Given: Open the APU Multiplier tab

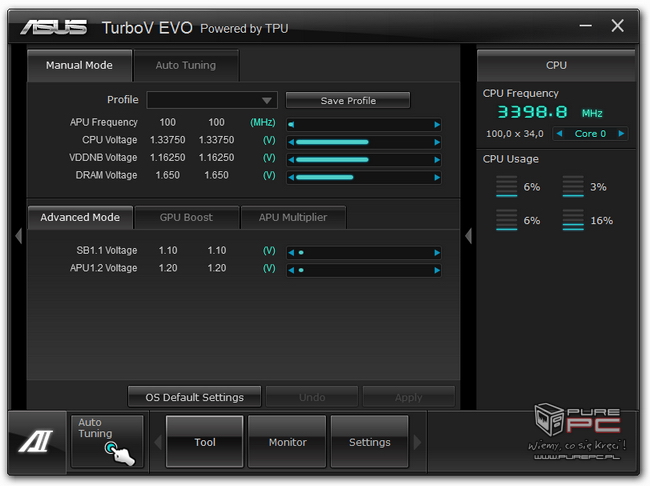Looking at the screenshot, I should pos(293,217).
